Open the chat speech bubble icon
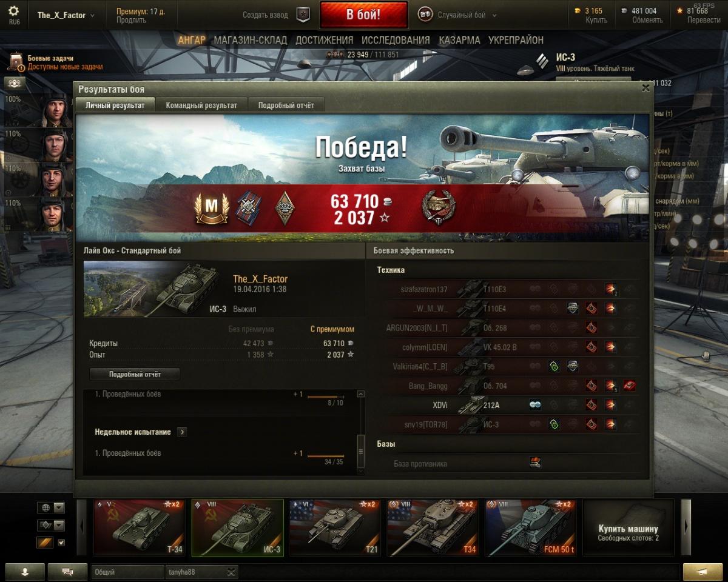Viewport: 728px width, 582px height. [67, 571]
